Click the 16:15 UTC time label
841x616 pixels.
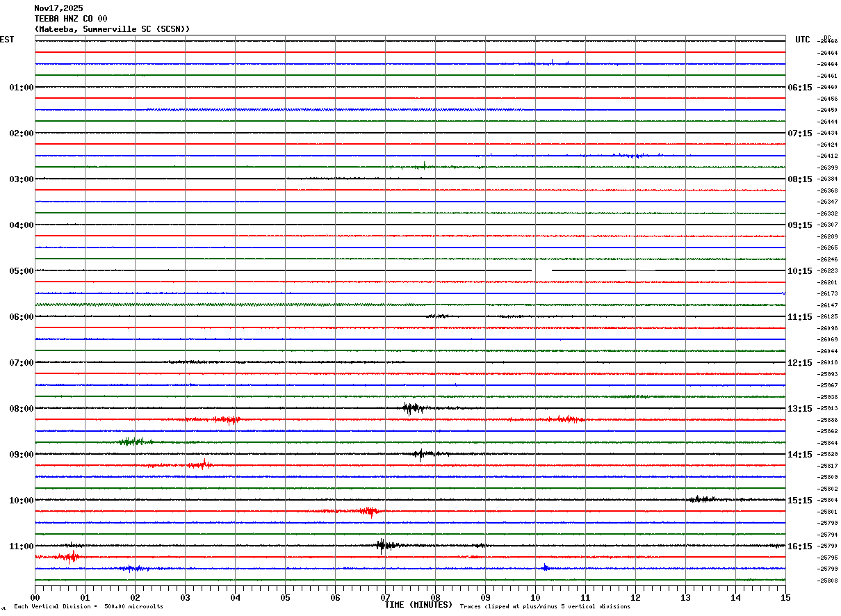(800, 546)
